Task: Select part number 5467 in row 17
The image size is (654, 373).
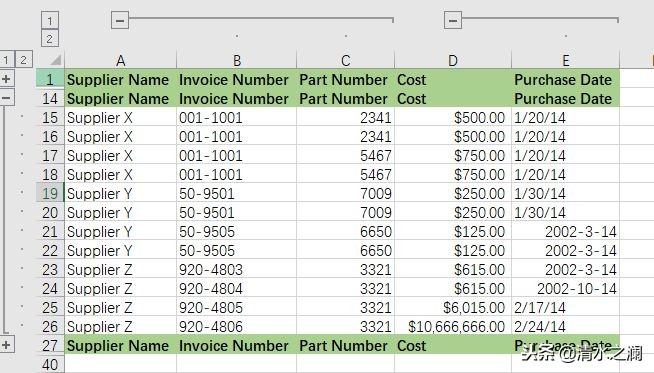Action: coord(345,155)
